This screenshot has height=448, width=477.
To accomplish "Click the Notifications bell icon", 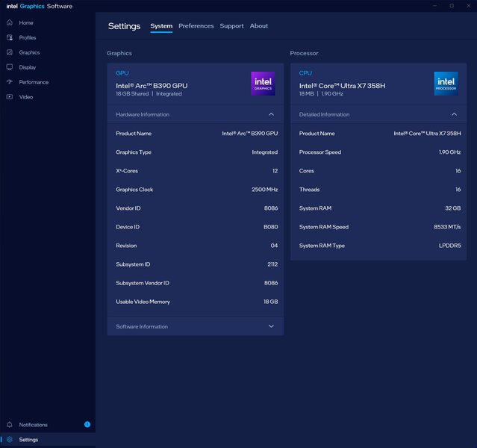I will [x=10, y=425].
